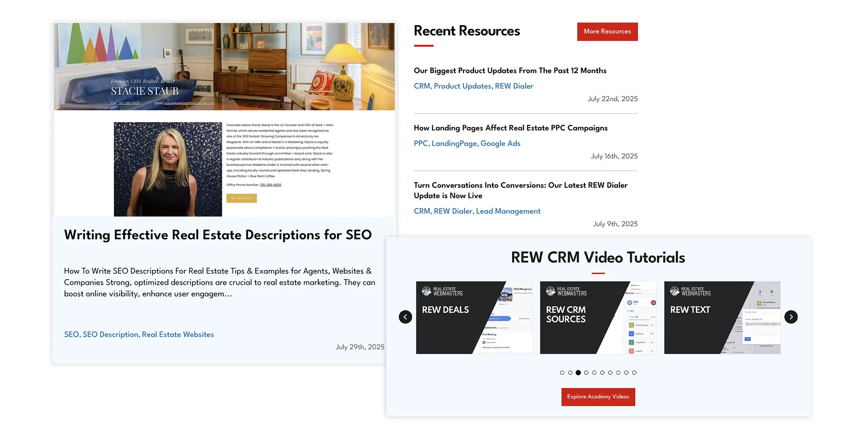
Task: Play the REW Text tutorial video
Action: point(722,318)
